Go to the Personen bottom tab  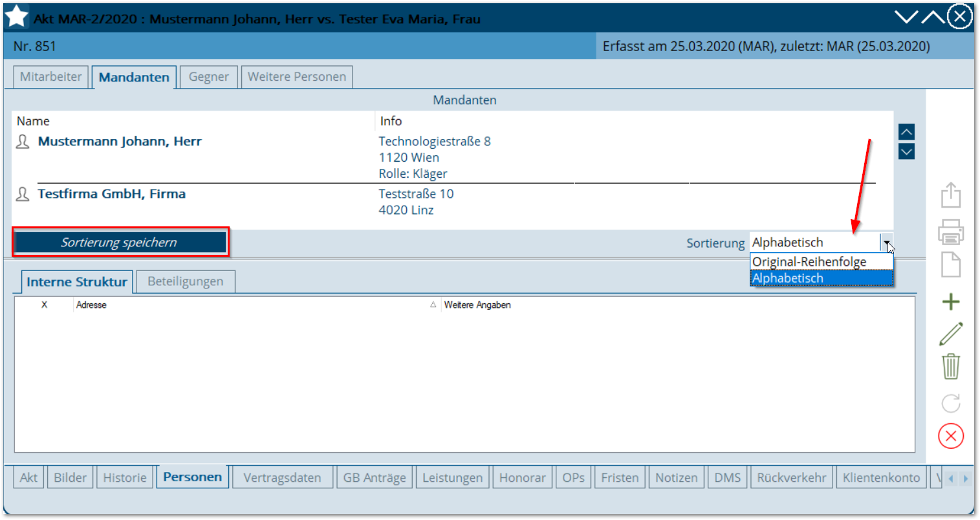tap(193, 477)
